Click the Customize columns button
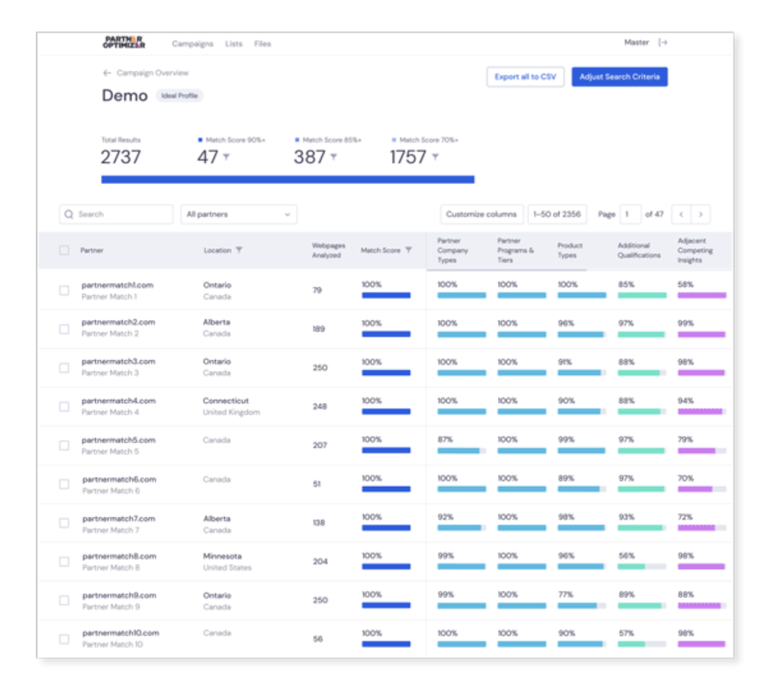Screen dimensions: 763x700 481,215
